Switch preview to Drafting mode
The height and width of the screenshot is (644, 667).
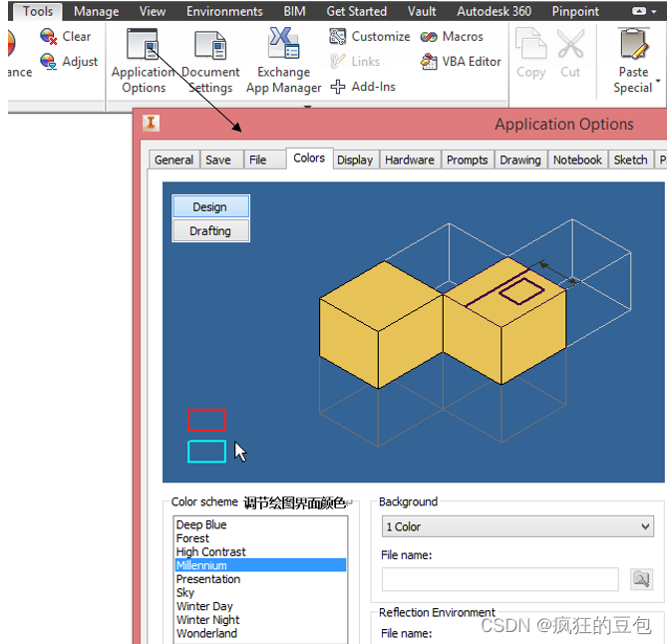tap(210, 231)
